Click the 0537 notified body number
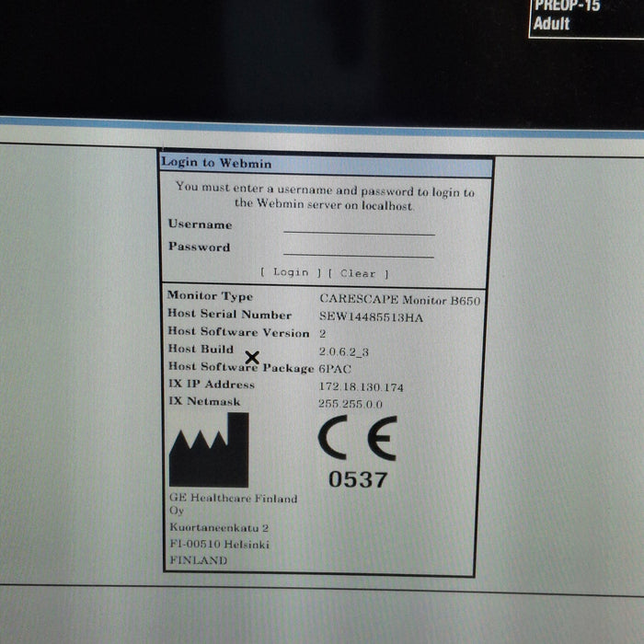The image size is (644, 644). 358,479
